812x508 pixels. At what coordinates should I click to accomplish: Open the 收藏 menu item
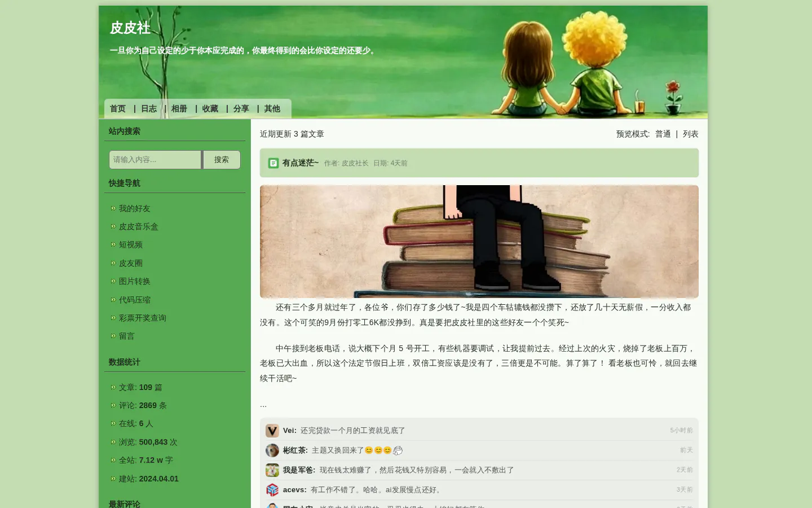click(210, 109)
